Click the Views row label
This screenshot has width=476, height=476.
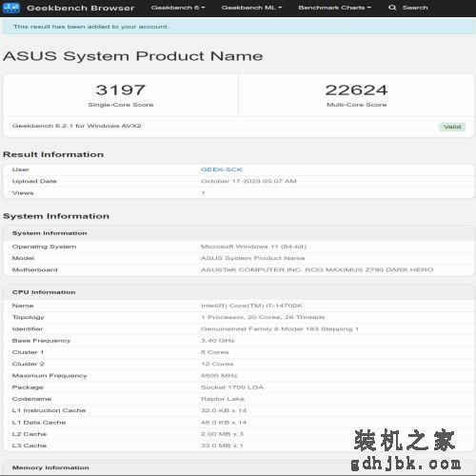click(23, 193)
